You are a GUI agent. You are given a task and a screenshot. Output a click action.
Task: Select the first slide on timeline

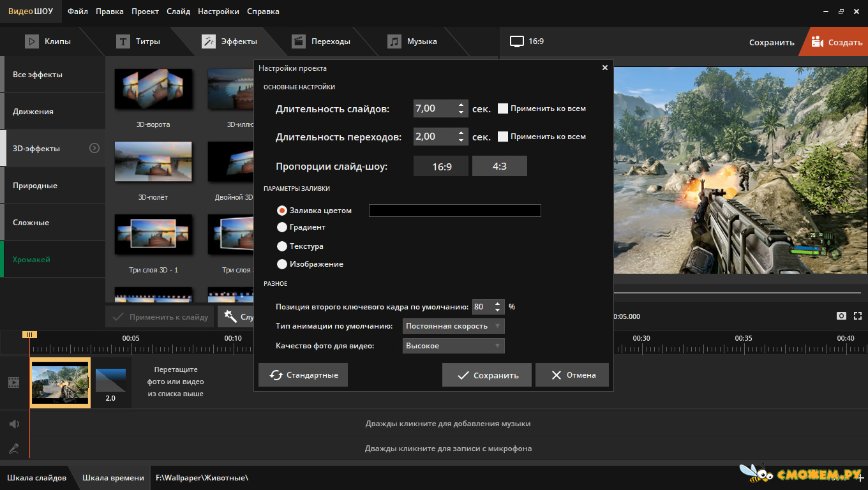61,383
